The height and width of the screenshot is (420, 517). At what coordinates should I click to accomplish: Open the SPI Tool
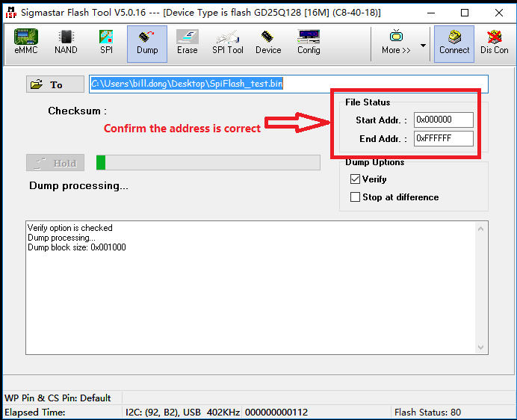[x=228, y=43]
